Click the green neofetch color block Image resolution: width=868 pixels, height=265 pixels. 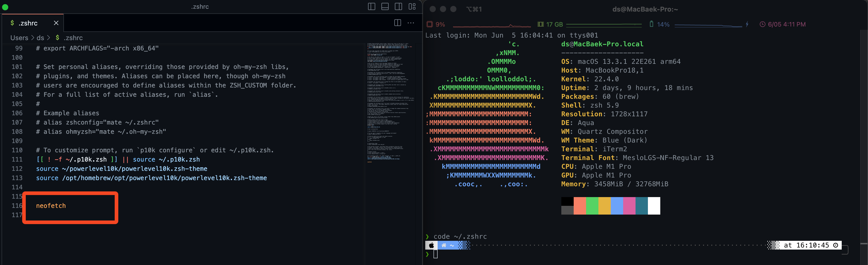click(x=592, y=206)
